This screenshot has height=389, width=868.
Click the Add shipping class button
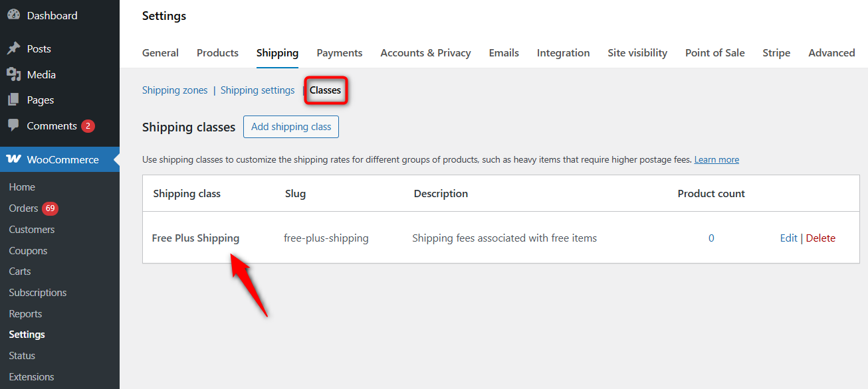(x=290, y=126)
